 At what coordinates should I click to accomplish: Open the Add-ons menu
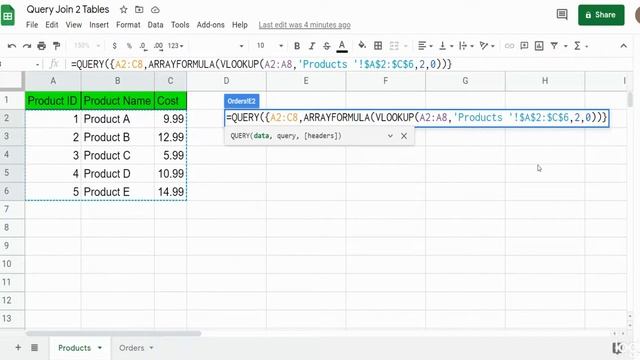[x=211, y=25]
